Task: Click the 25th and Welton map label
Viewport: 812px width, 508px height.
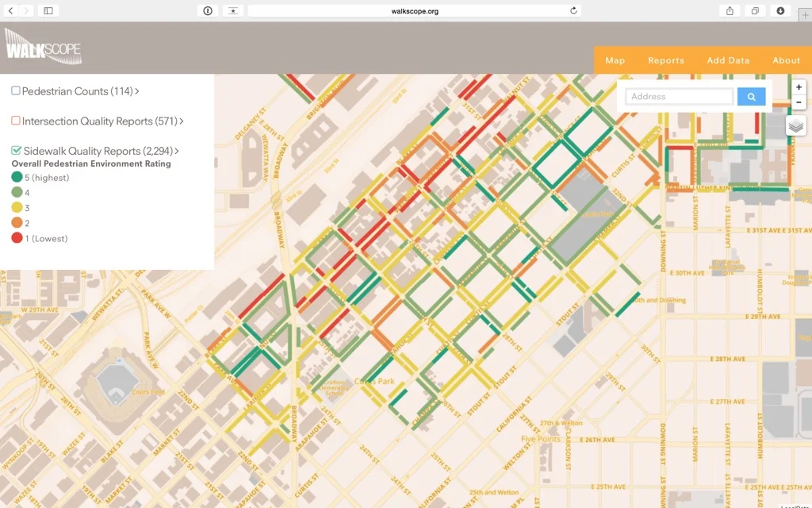Action: [x=494, y=492]
